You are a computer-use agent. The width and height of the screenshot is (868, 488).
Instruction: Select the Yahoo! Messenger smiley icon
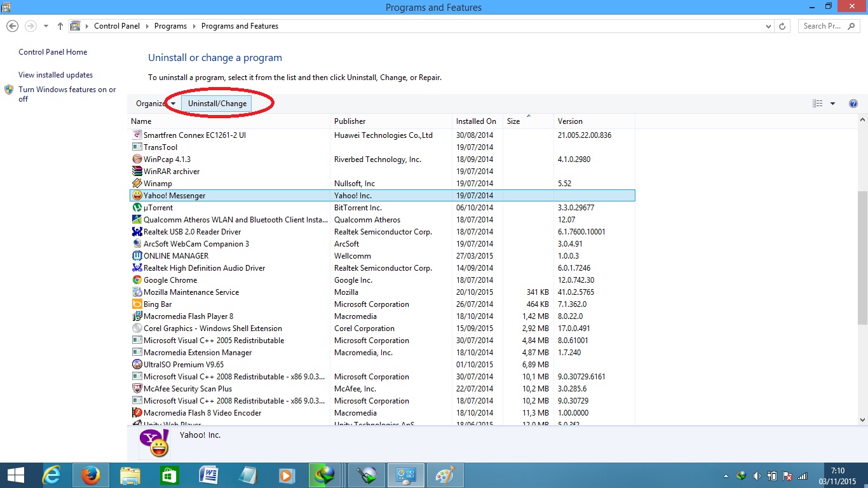click(137, 195)
